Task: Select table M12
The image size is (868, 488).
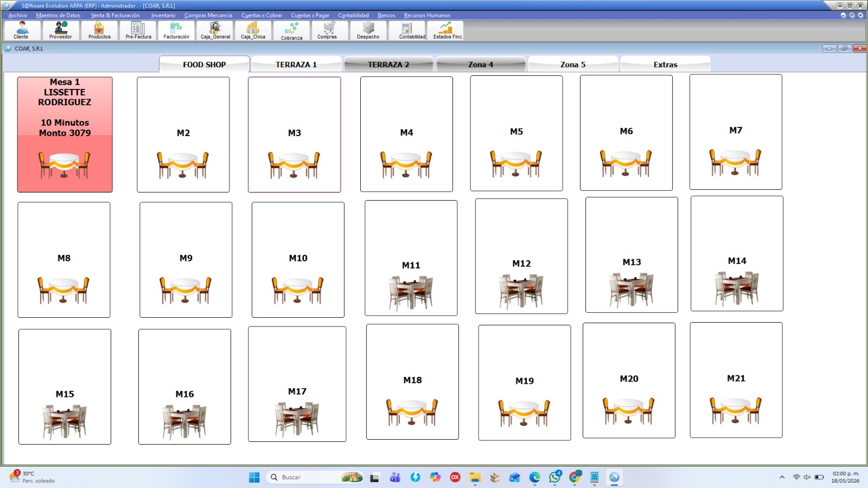Action: 521,256
